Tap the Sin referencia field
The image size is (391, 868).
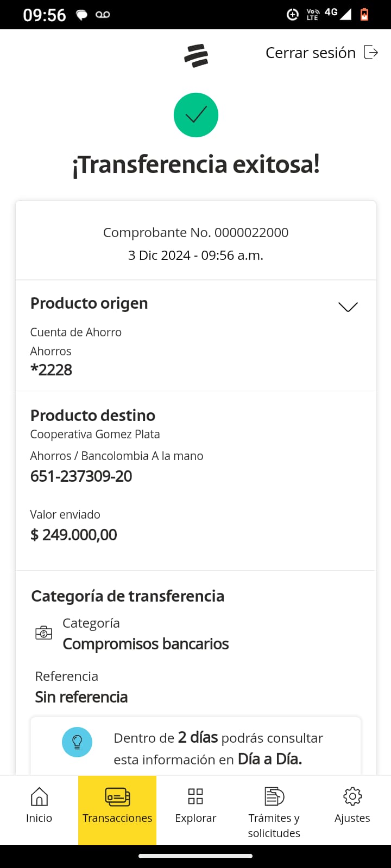click(x=81, y=697)
